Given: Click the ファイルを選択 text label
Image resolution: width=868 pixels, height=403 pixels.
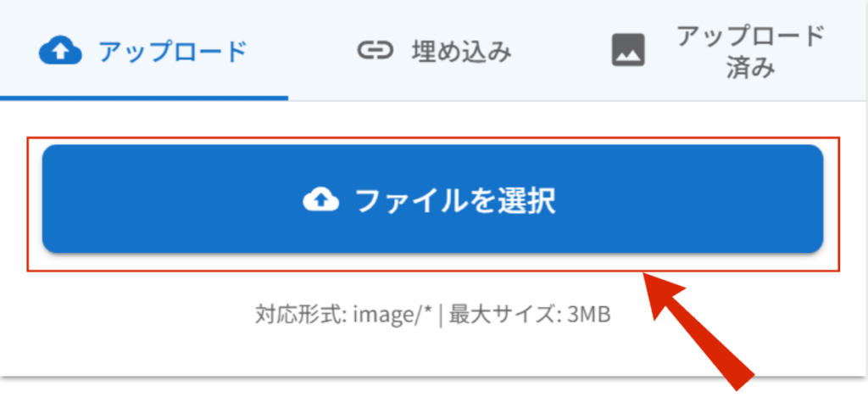Looking at the screenshot, I should click(x=455, y=200).
